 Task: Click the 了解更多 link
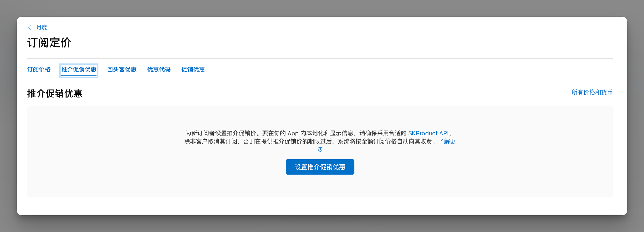447,142
